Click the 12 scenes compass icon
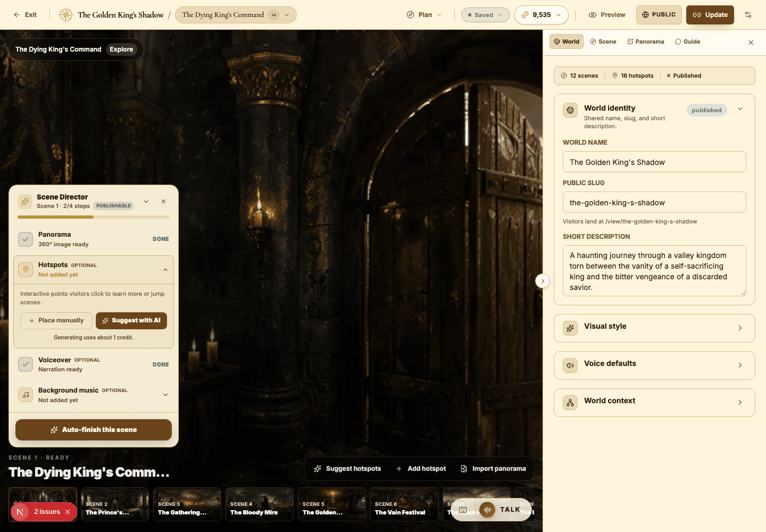The image size is (766, 532). click(x=564, y=76)
